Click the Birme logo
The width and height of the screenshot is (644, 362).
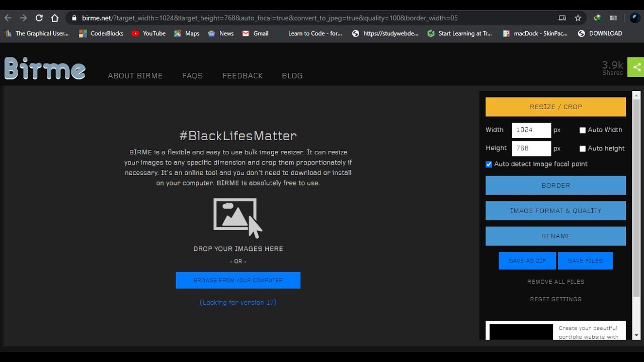click(45, 68)
